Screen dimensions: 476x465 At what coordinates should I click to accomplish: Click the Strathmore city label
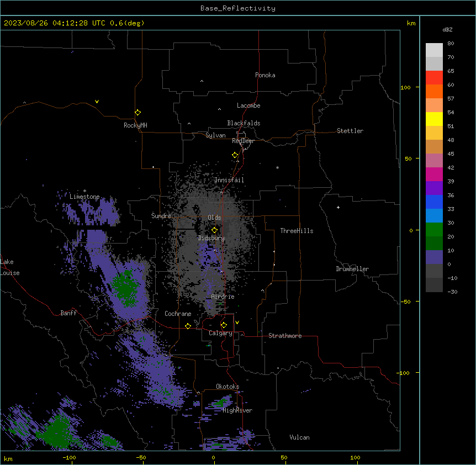285,336
